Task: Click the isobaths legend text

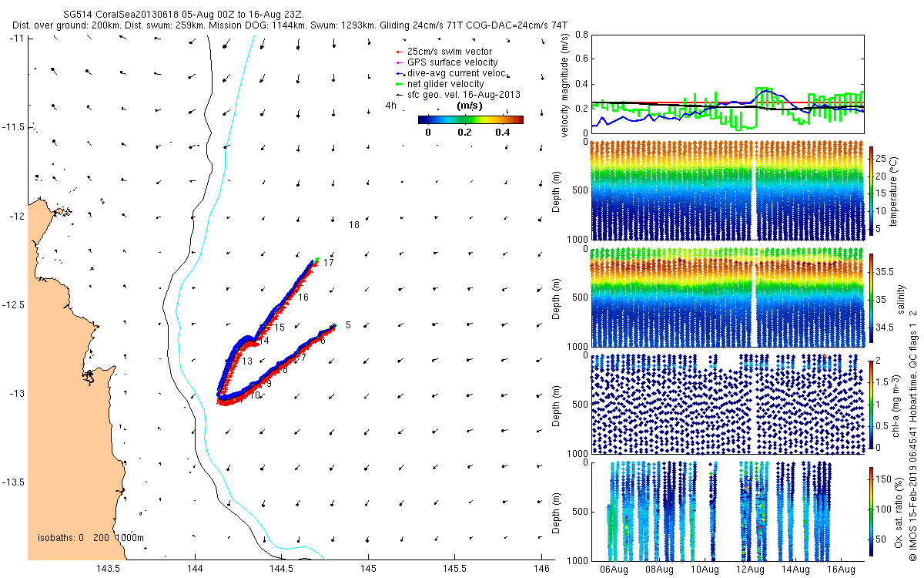Action: (x=90, y=537)
